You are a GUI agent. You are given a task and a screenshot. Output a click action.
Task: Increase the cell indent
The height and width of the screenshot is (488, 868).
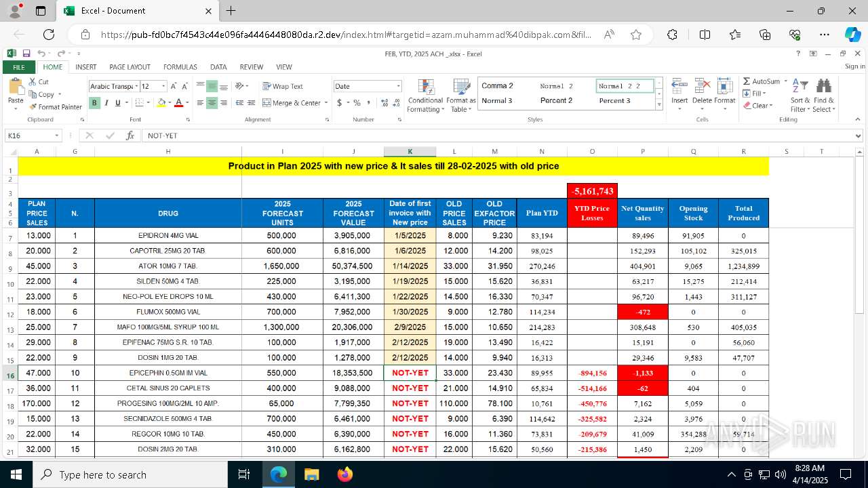pyautogui.click(x=251, y=103)
